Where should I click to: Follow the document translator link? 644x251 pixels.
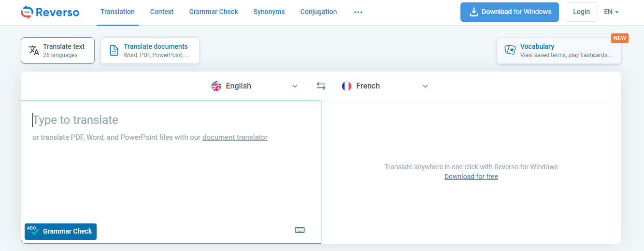pos(235,137)
